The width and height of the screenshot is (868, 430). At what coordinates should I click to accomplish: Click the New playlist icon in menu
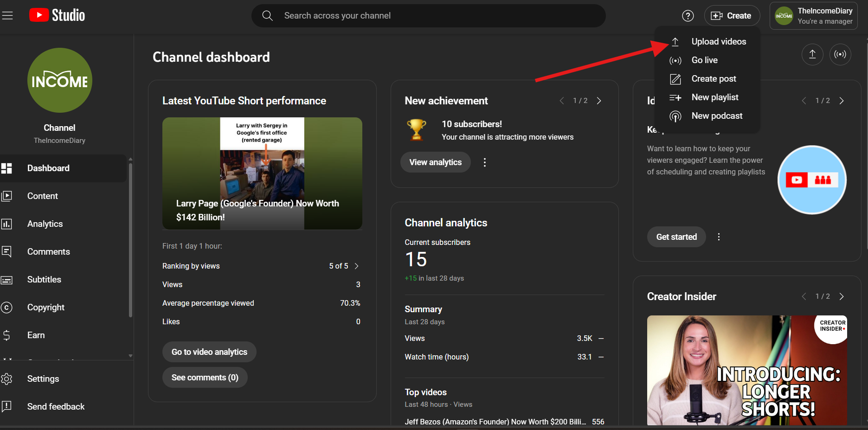click(675, 97)
